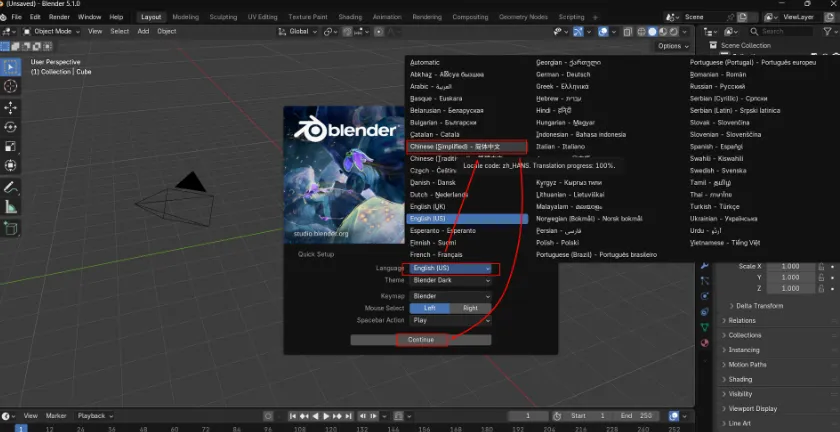Toggle auto keying record button

click(268, 416)
